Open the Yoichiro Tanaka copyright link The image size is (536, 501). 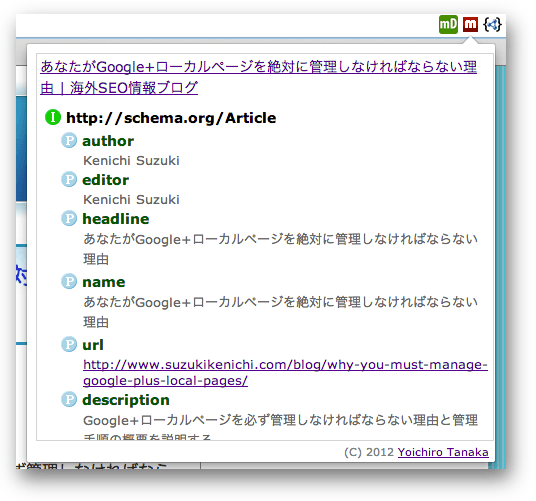coord(443,452)
